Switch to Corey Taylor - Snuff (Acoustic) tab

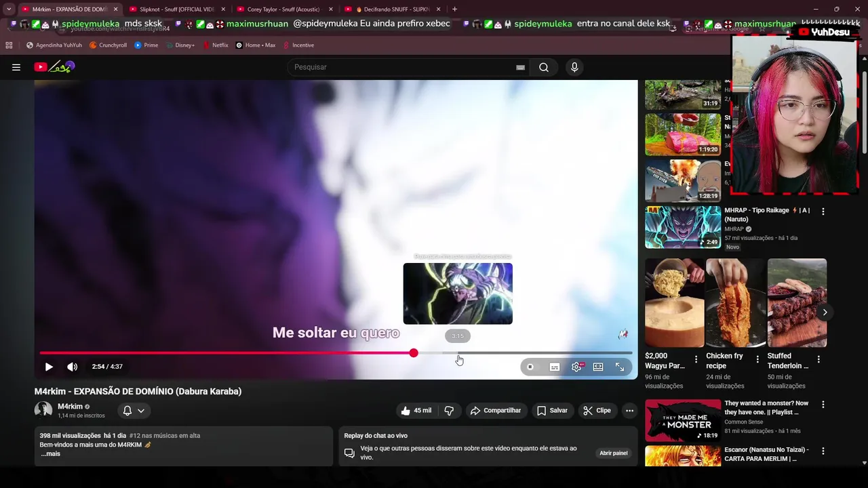[x=285, y=9]
